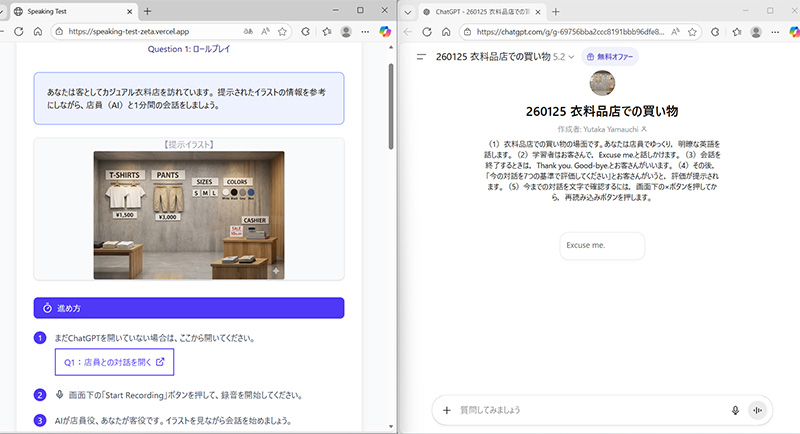
Task: Click the sparkle icon on the illustration corner
Action: coord(276,271)
